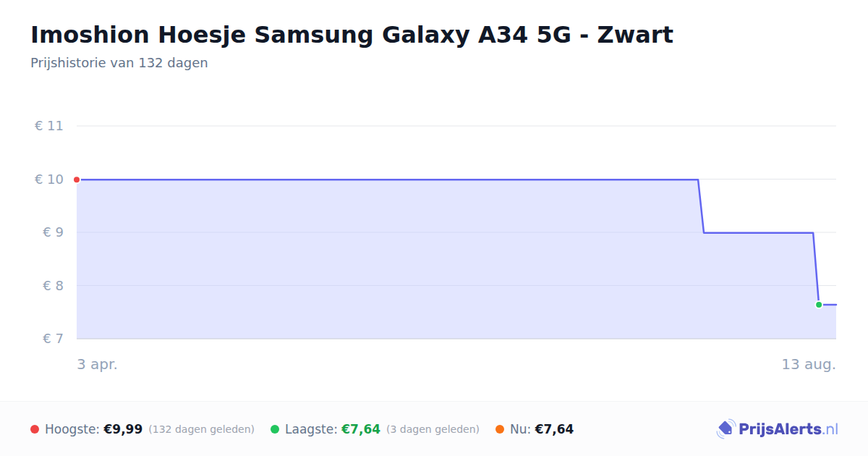Click the green lowest-price dot on chart
Viewport: 868px width, 456px height.
[819, 305]
